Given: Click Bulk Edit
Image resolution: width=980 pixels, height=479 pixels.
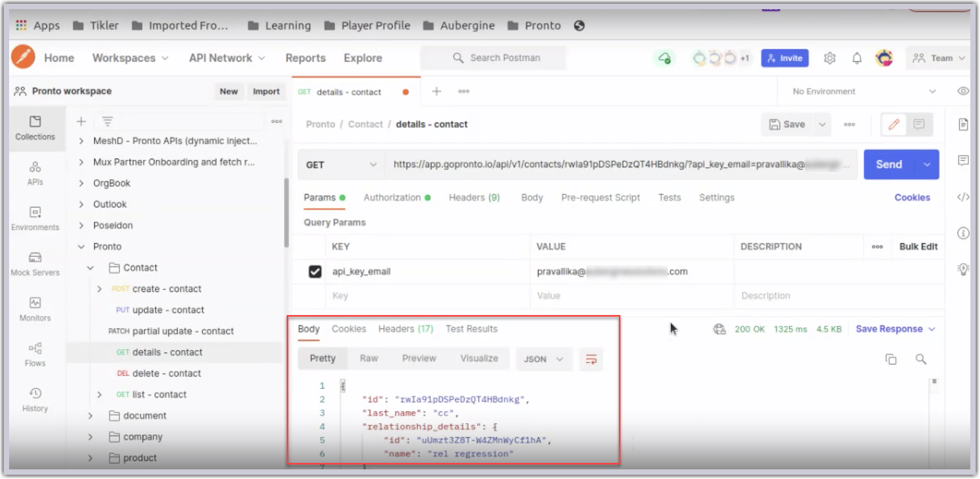Looking at the screenshot, I should pos(918,246).
